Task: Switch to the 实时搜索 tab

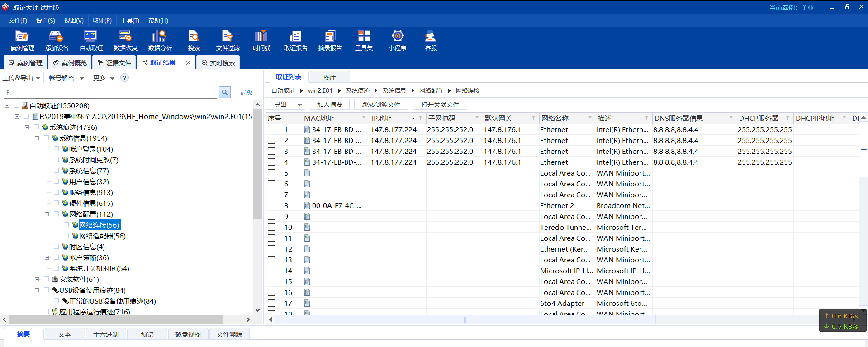Action: [x=218, y=62]
